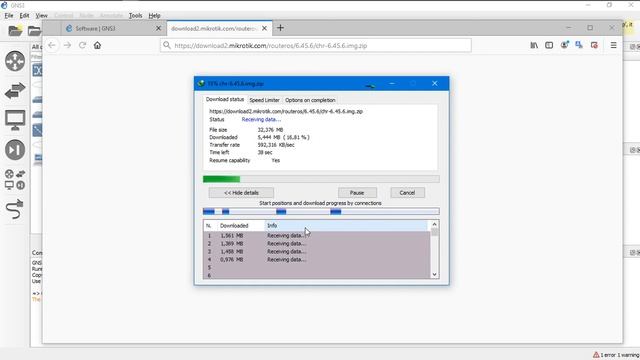Click GNS3 new project folder icon
The width and height of the screenshot is (640, 360).
(x=15, y=31)
